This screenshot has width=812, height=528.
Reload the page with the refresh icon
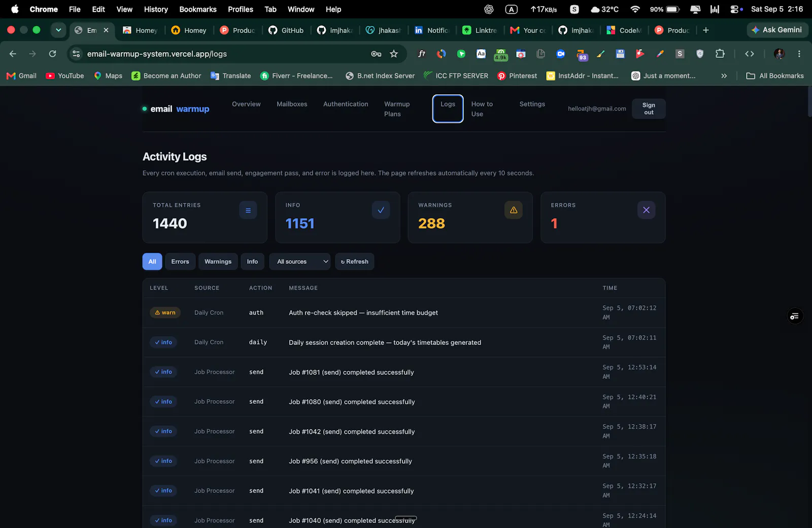click(52, 54)
